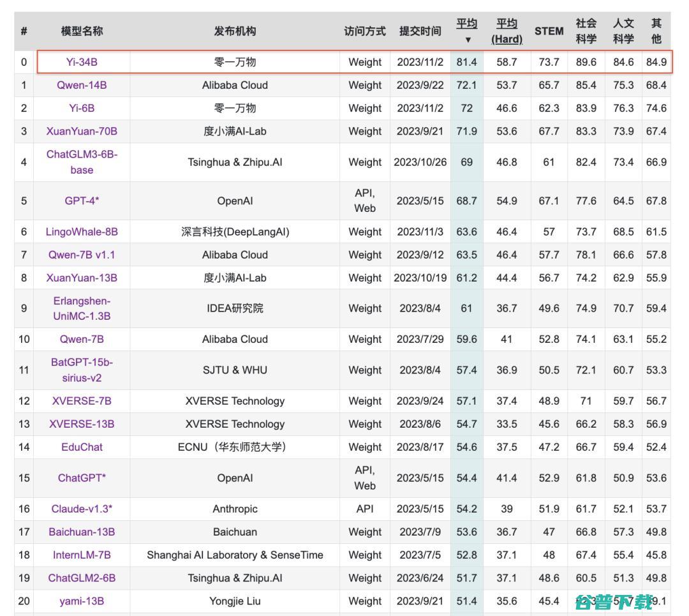Image resolution: width=689 pixels, height=616 pixels.
Task: Click the social science score 89.6
Action: pos(586,62)
